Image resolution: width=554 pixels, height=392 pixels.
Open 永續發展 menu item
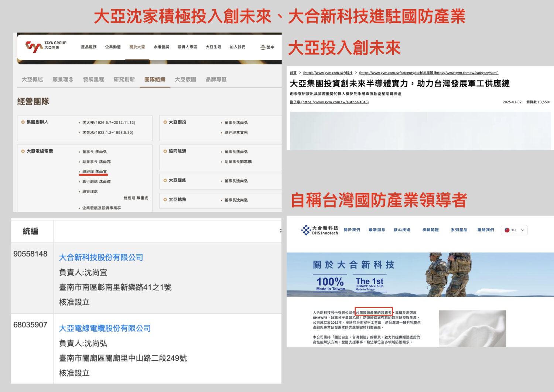(x=161, y=47)
